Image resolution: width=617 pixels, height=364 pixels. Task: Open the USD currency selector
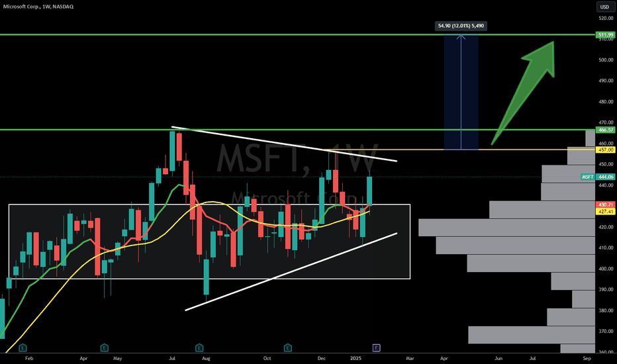(604, 7)
